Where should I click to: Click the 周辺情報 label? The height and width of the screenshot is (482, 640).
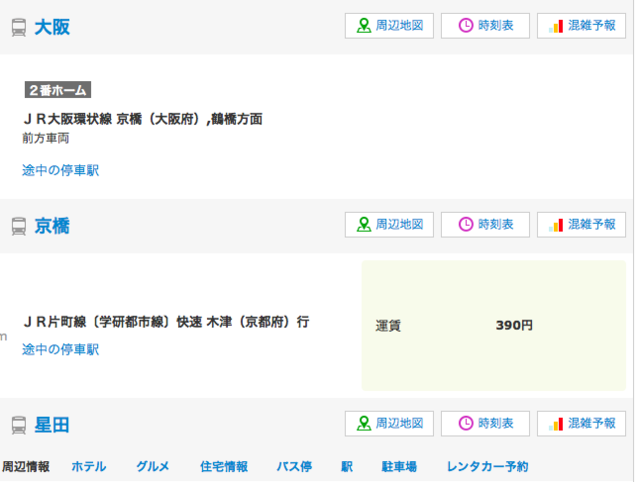26,466
